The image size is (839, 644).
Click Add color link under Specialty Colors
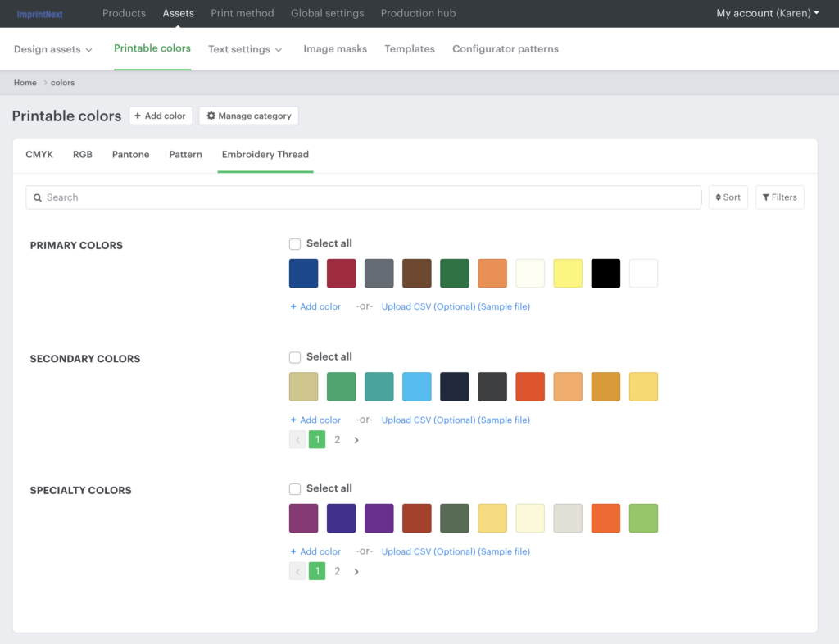(315, 551)
